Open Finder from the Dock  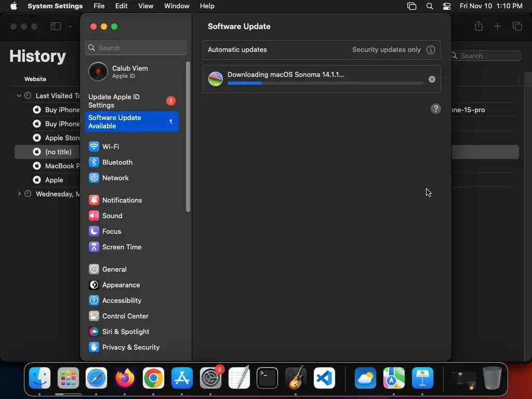[39, 378]
